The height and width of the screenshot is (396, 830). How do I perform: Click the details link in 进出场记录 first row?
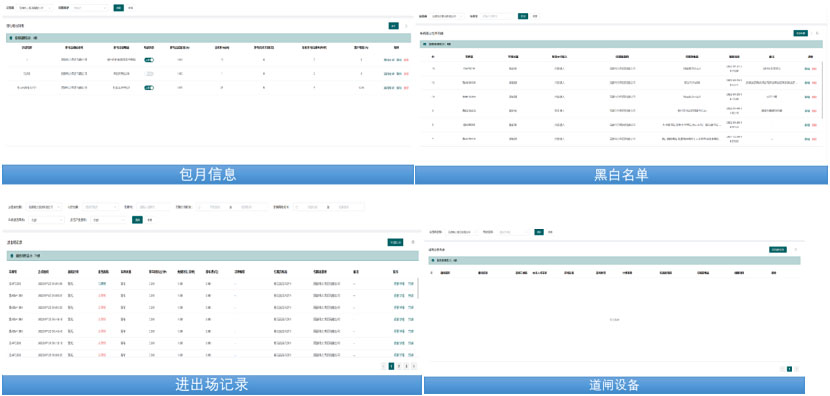(x=399, y=284)
